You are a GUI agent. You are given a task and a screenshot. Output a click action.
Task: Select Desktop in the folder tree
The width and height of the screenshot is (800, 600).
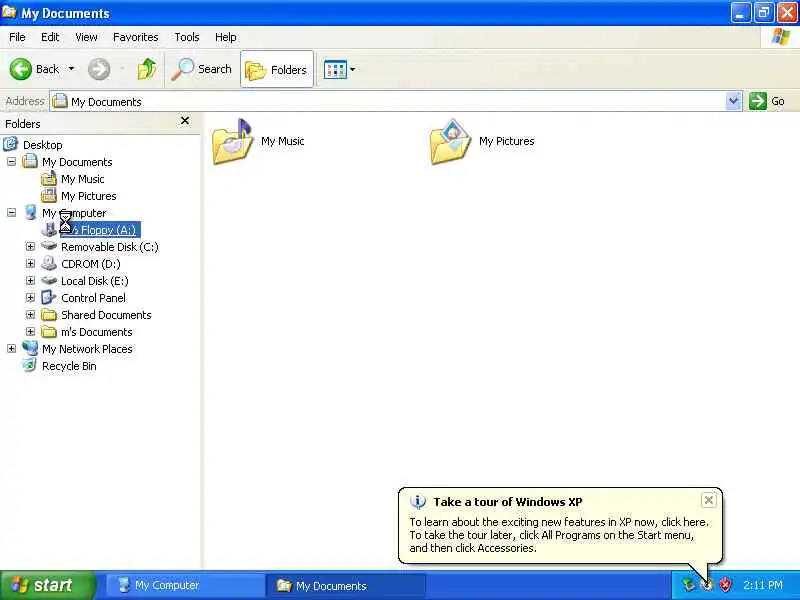coord(42,145)
